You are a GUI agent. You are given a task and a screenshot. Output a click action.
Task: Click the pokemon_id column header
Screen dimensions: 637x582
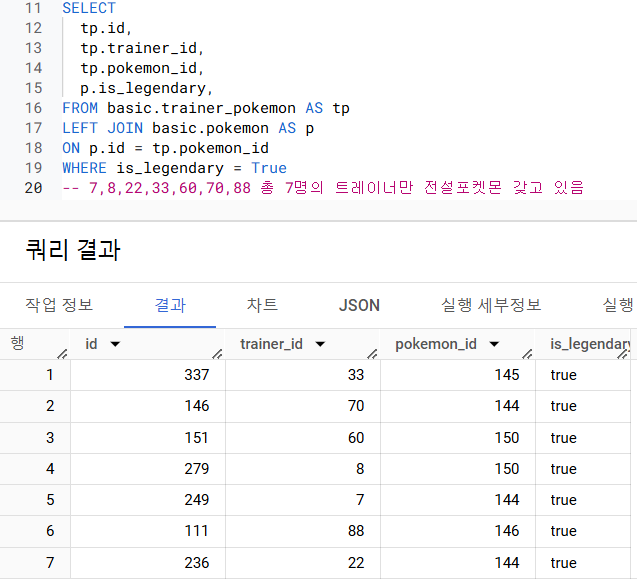pos(458,344)
